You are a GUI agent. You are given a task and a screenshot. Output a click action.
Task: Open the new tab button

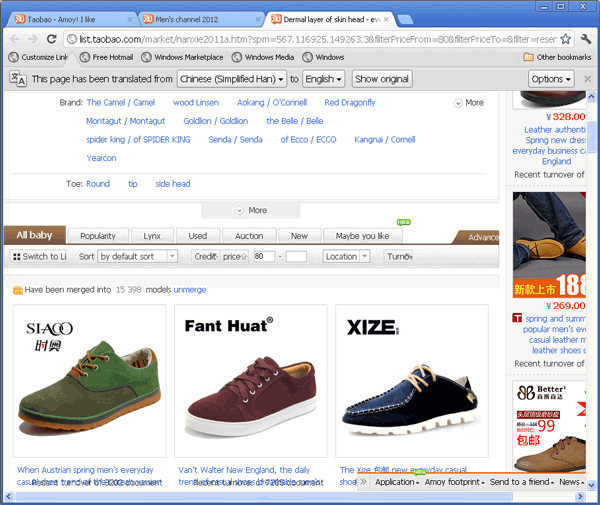pyautogui.click(x=405, y=20)
